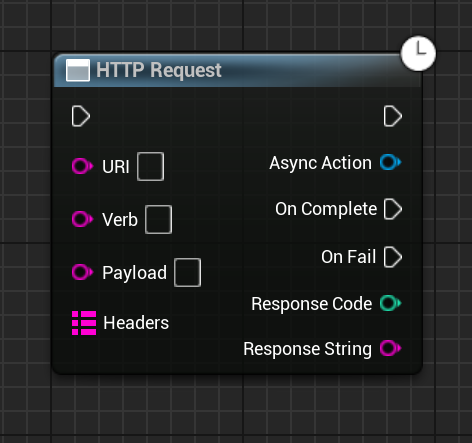Click the On Complete execution pin
Screen dimensions: 472x443
pos(393,209)
